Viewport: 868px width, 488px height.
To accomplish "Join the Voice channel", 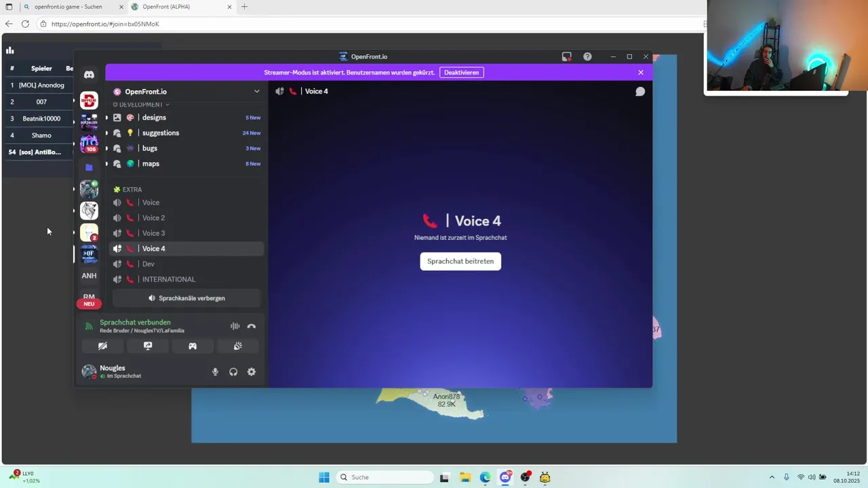I will pyautogui.click(x=186, y=203).
